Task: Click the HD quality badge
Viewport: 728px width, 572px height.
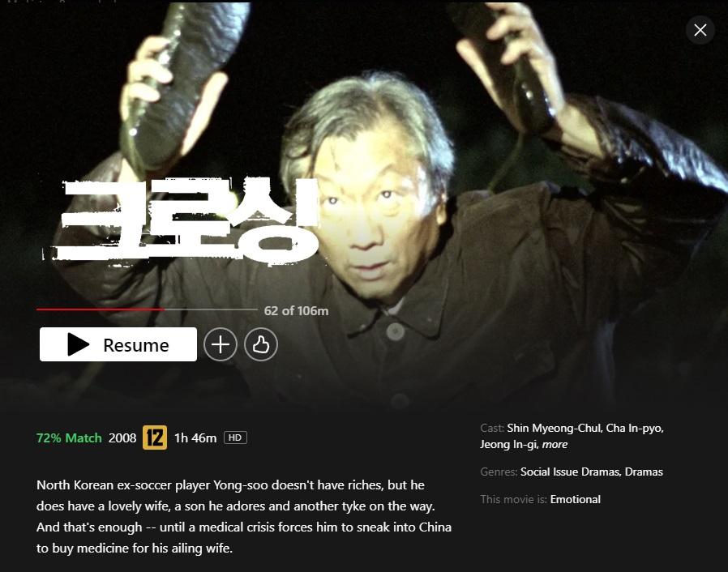Action: point(235,438)
